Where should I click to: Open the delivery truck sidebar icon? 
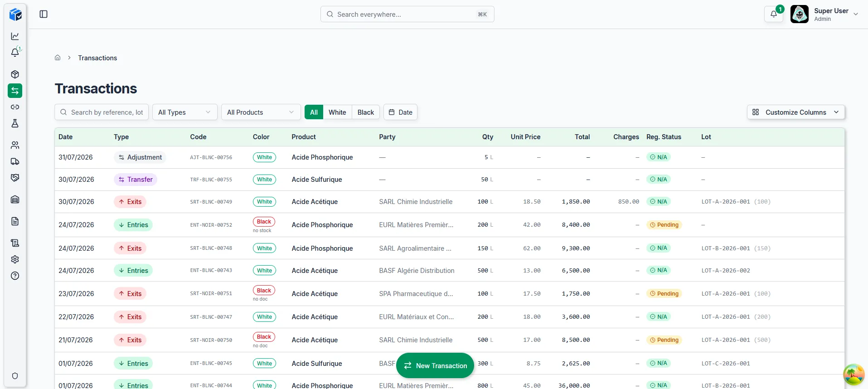tap(15, 161)
